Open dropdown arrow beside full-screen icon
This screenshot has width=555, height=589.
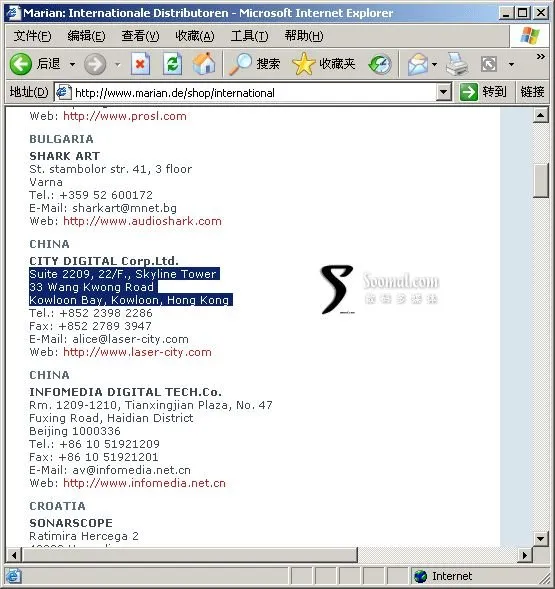tap(511, 65)
